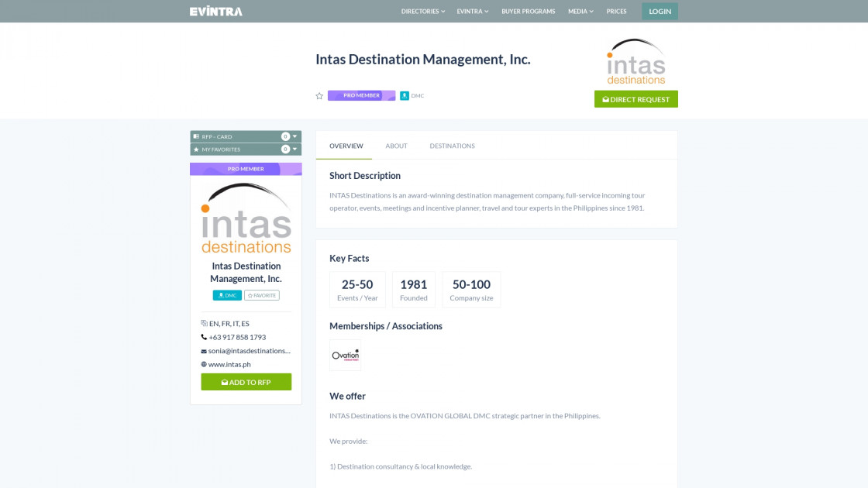Expand the MY FAVORITES dropdown
Image resolution: width=868 pixels, height=488 pixels.
(x=294, y=147)
